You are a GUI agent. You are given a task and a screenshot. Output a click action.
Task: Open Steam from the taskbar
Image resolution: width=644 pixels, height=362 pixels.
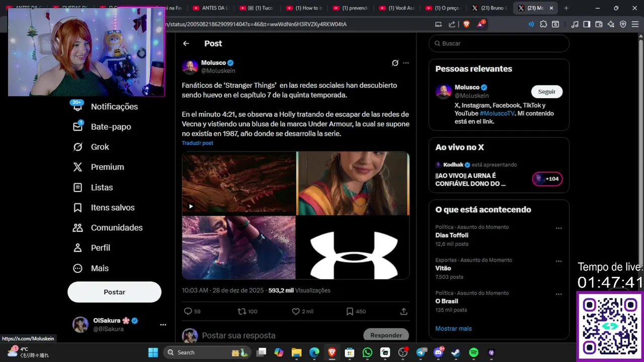[455, 352]
